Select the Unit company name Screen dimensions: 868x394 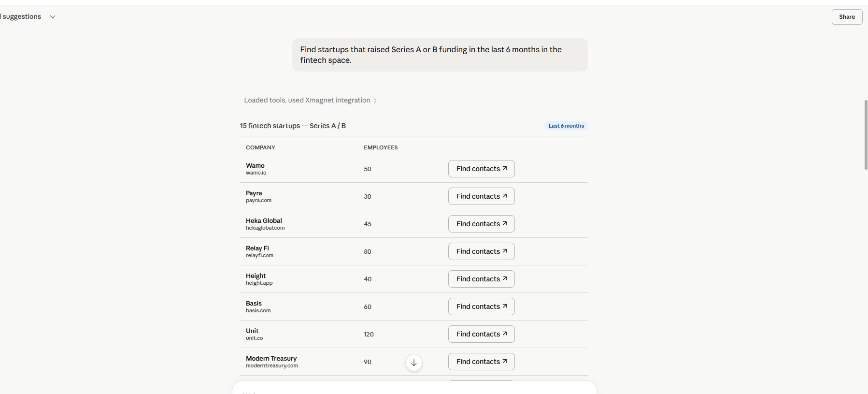tap(252, 331)
